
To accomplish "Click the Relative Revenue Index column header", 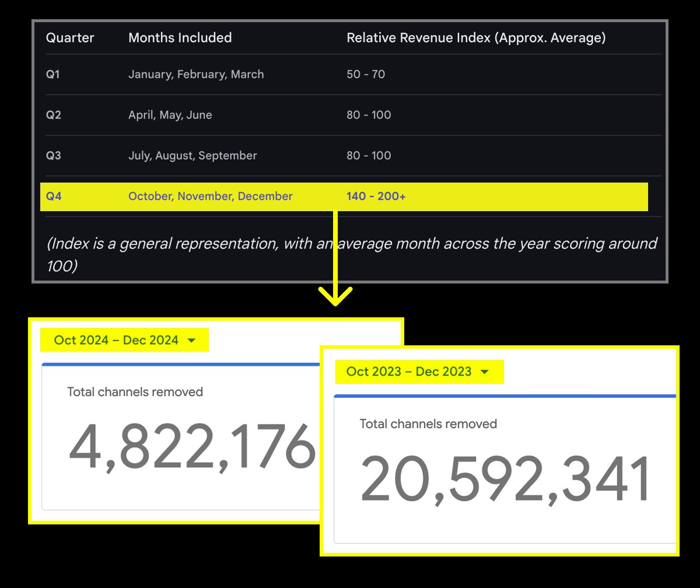I will pyautogui.click(x=476, y=38).
